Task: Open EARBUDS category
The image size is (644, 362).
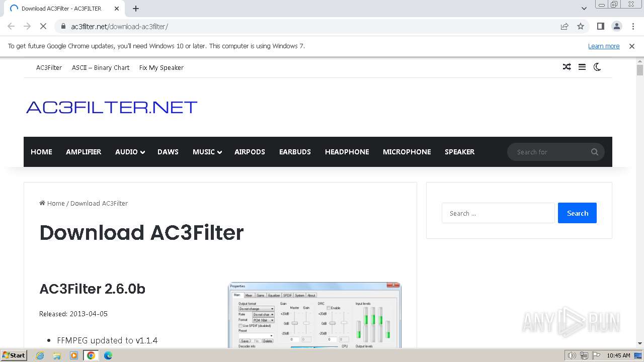Action: coord(295,152)
